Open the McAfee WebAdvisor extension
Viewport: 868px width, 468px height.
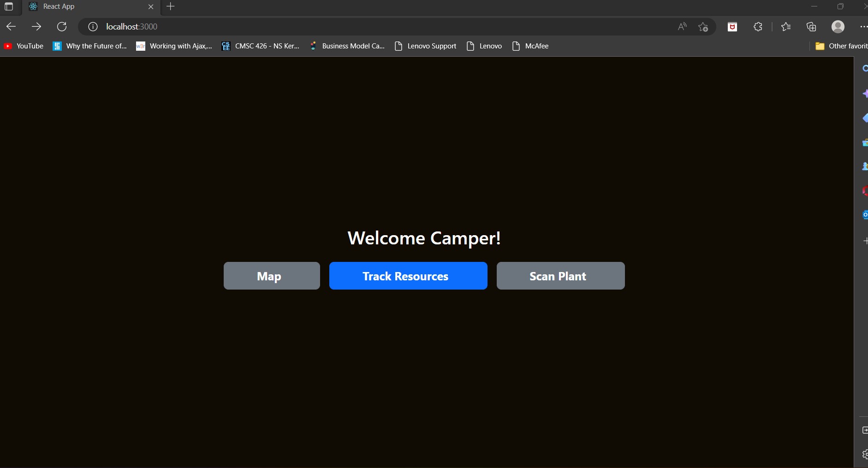[732, 26]
